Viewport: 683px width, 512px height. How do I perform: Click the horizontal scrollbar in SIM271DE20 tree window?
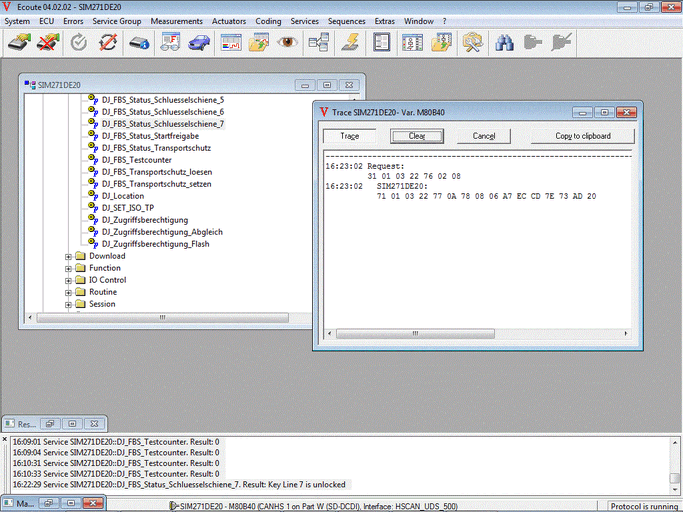(x=162, y=318)
